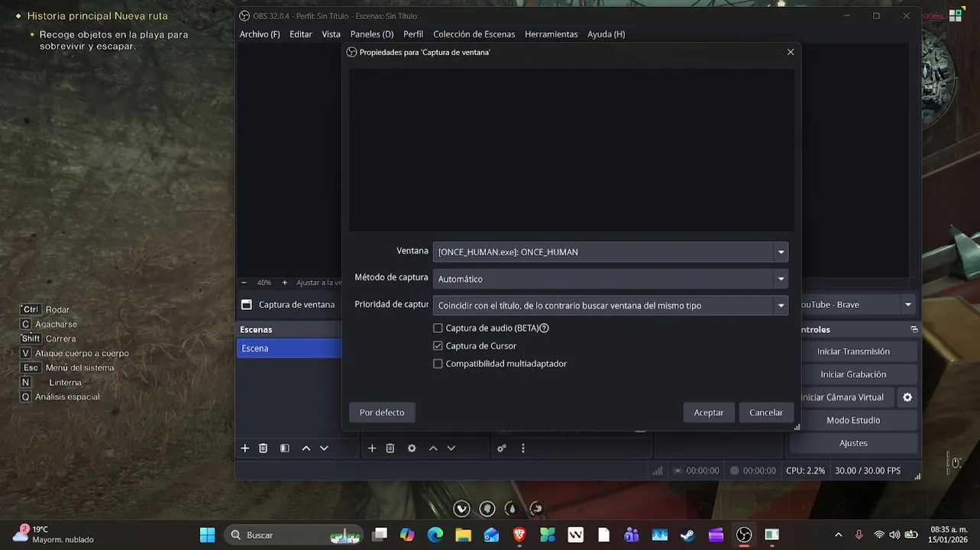980x550 pixels.
Task: Open virtual camera settings gear icon
Action: tap(907, 397)
